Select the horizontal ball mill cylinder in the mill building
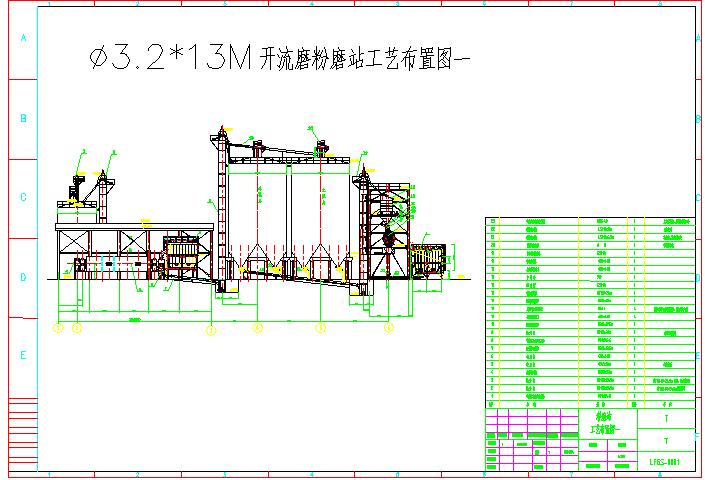The width and height of the screenshot is (705, 480). [x=115, y=264]
